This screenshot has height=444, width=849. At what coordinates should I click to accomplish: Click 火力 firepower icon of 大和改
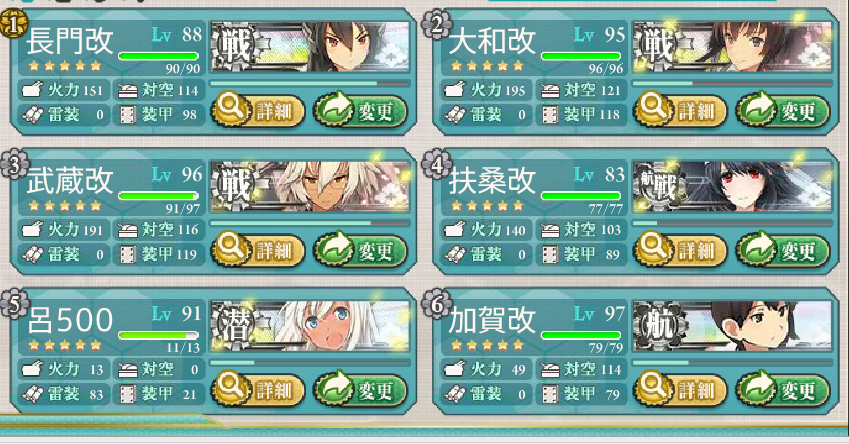click(454, 89)
